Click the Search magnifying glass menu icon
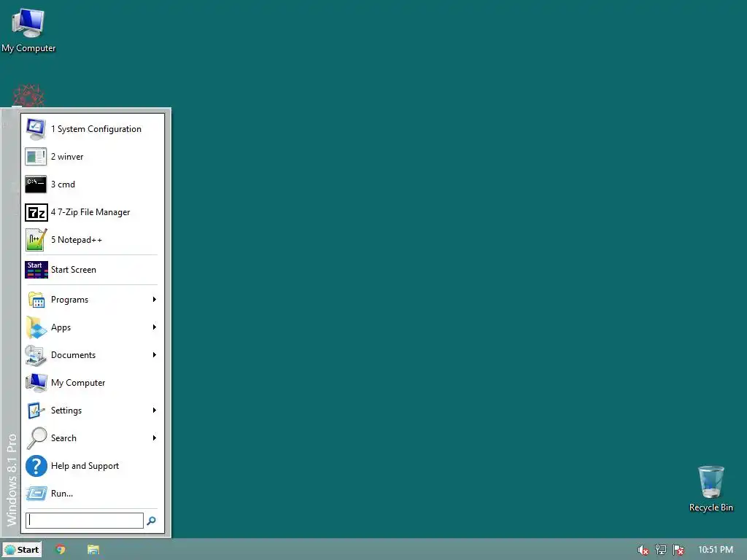The width and height of the screenshot is (747, 560). click(36, 438)
